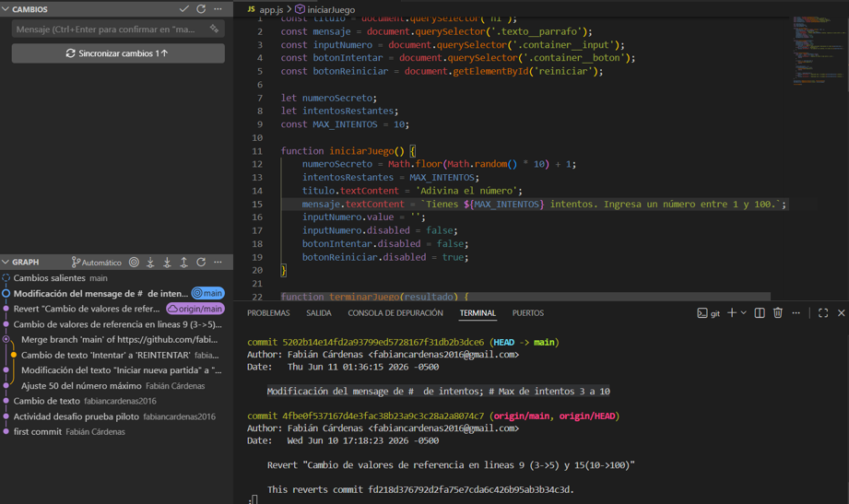Open the Automático branch selector
The image size is (849, 504).
coord(97,262)
